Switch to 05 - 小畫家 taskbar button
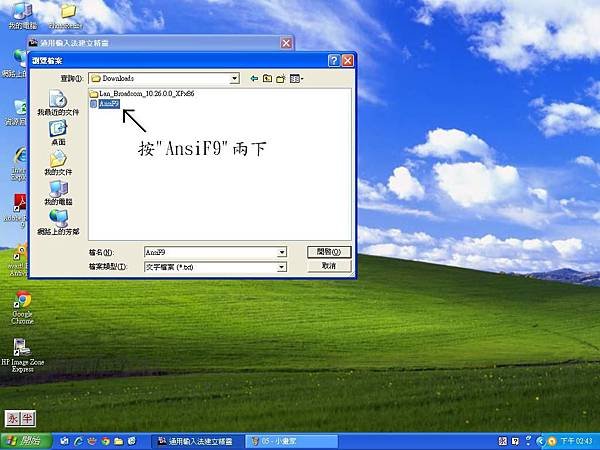Viewport: 600px width, 450px height. click(x=292, y=441)
